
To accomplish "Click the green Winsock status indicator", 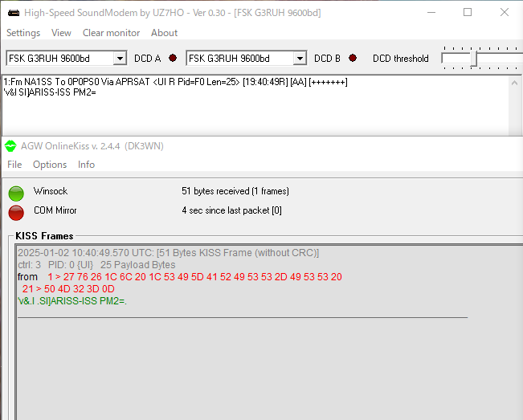I will click(x=16, y=194).
